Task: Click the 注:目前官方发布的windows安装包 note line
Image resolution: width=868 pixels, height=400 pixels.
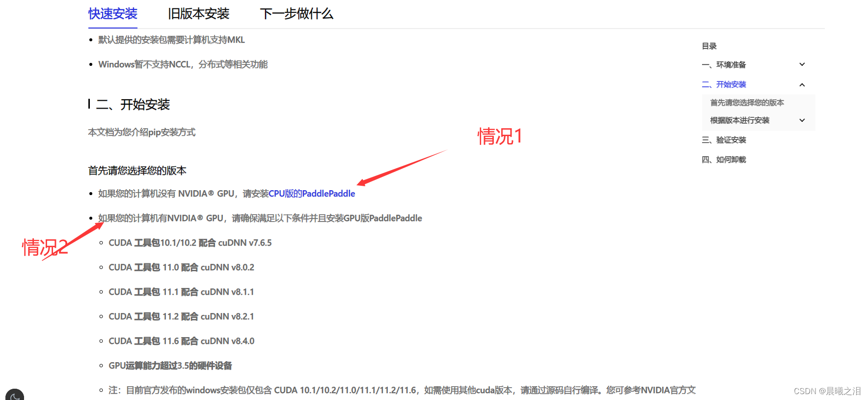Action: 402,390
